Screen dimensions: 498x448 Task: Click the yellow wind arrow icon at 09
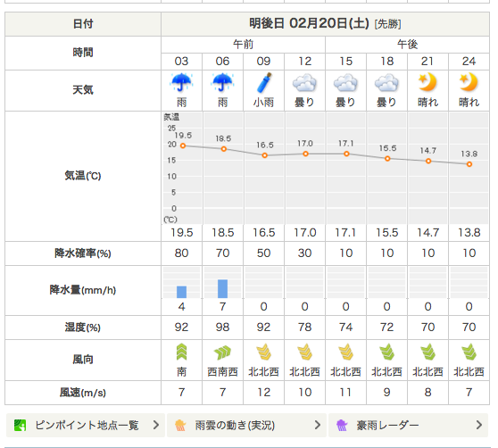tap(263, 352)
